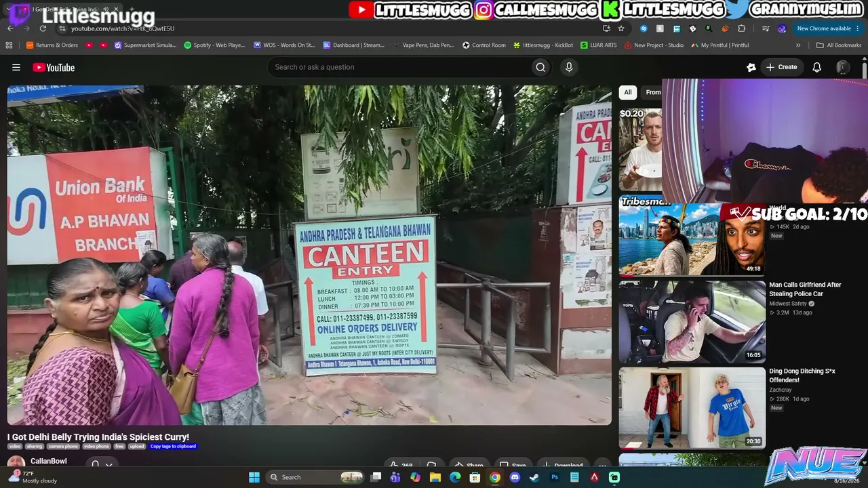The height and width of the screenshot is (488, 868).
Task: Open the Windows Start menu
Action: (x=254, y=477)
